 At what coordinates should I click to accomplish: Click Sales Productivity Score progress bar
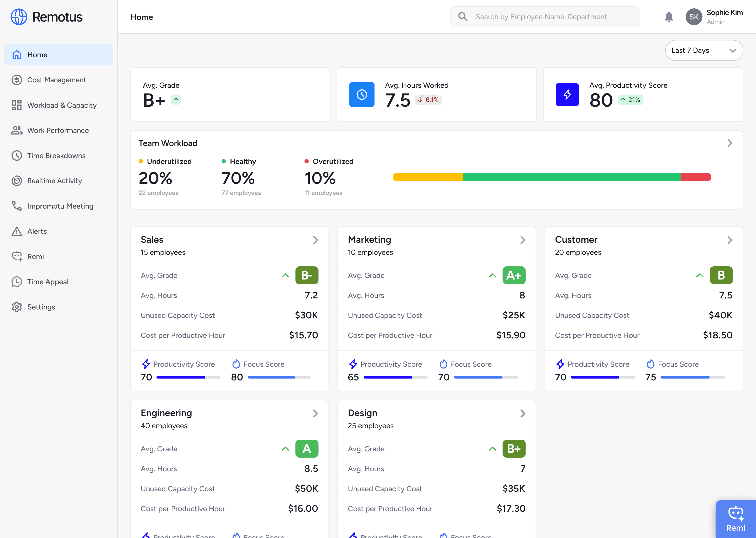point(188,377)
